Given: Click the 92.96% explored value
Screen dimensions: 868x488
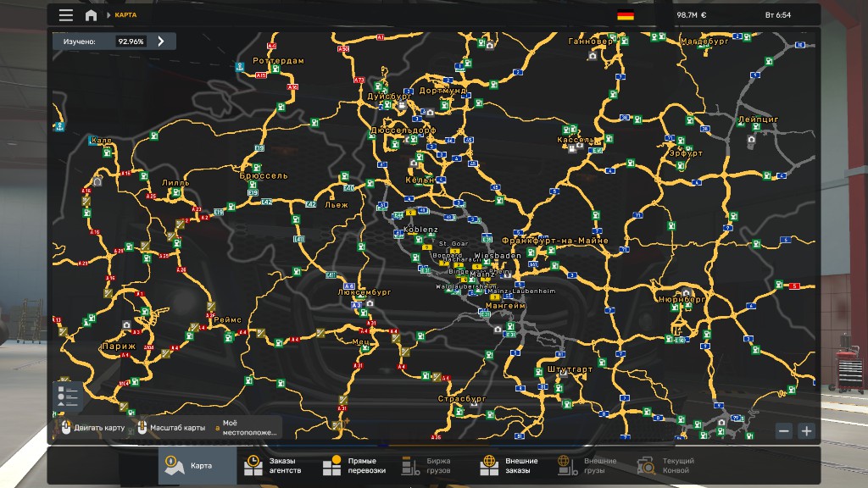Looking at the screenshot, I should (x=131, y=42).
